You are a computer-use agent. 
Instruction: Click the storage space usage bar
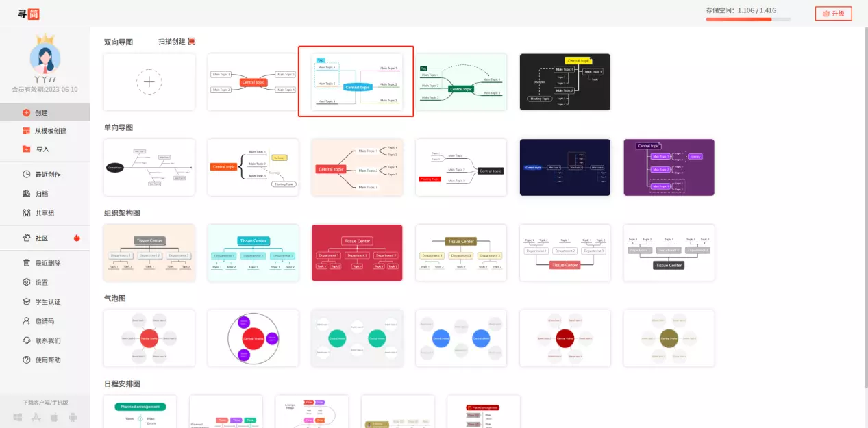747,19
